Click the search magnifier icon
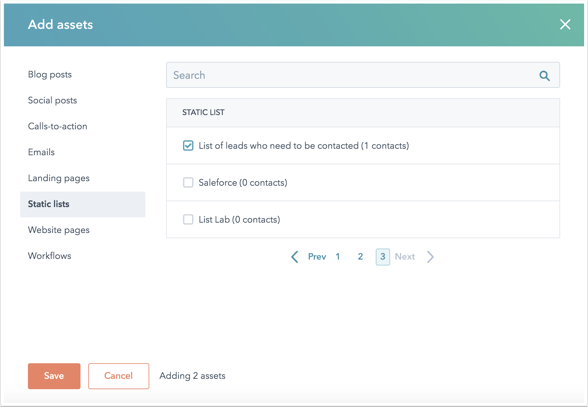The image size is (588, 407). click(544, 76)
